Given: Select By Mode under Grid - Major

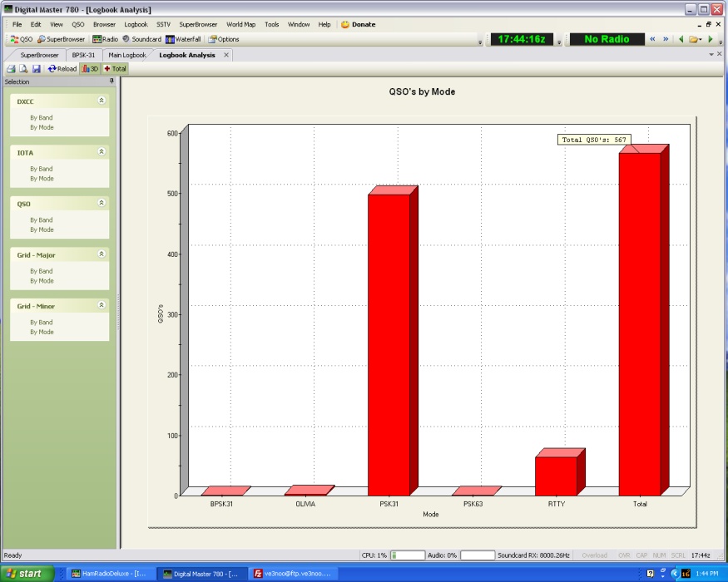Looking at the screenshot, I should (42, 281).
